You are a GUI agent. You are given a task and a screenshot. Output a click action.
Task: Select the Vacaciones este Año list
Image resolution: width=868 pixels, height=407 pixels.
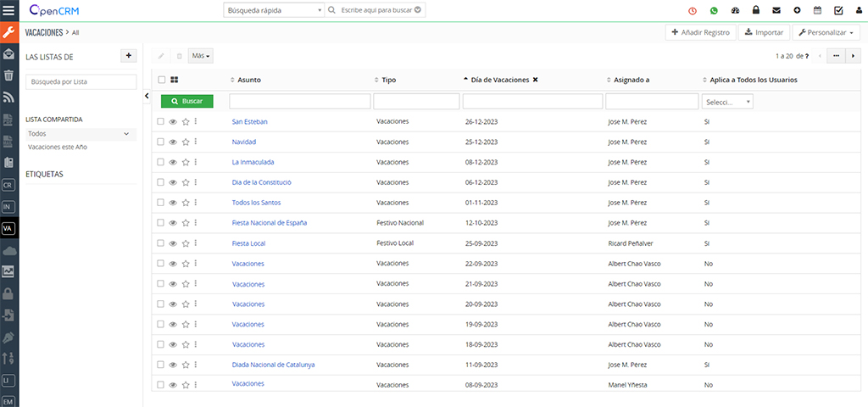tap(58, 148)
